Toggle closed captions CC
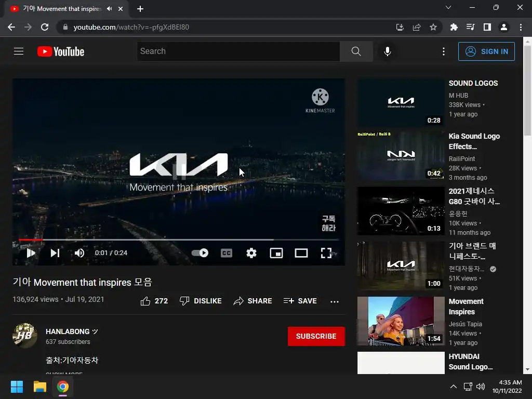The image size is (532, 399). 227,253
